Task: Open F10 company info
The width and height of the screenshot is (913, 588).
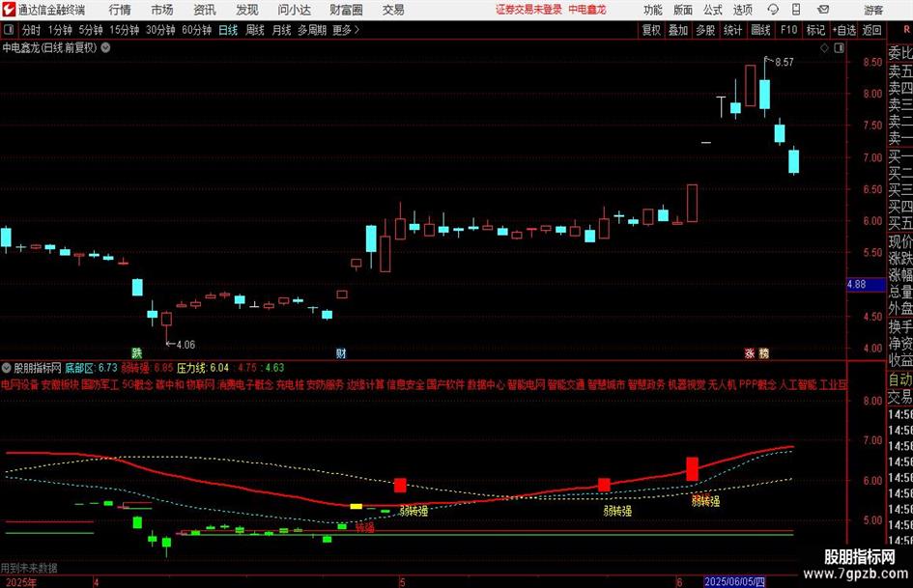Action: [789, 30]
